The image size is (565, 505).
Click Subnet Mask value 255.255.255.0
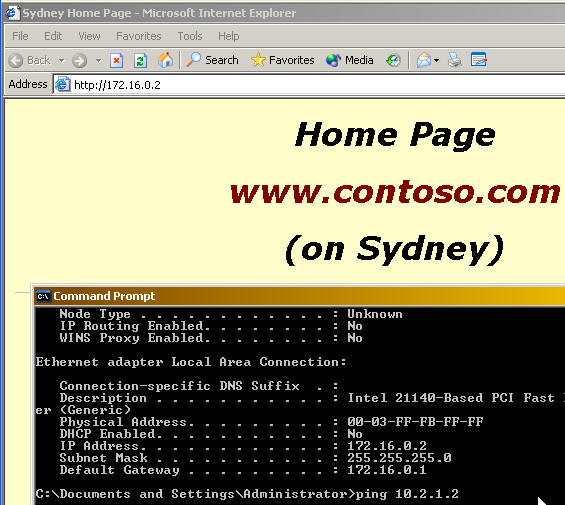coord(399,458)
